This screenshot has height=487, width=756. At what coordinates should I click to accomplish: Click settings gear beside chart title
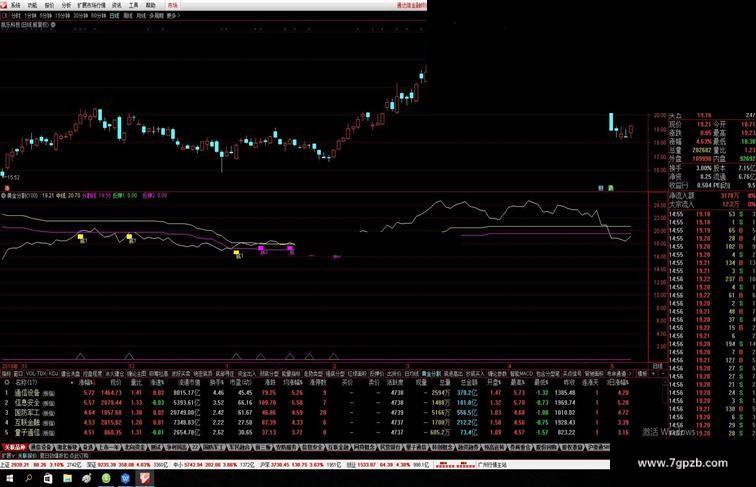[53, 24]
